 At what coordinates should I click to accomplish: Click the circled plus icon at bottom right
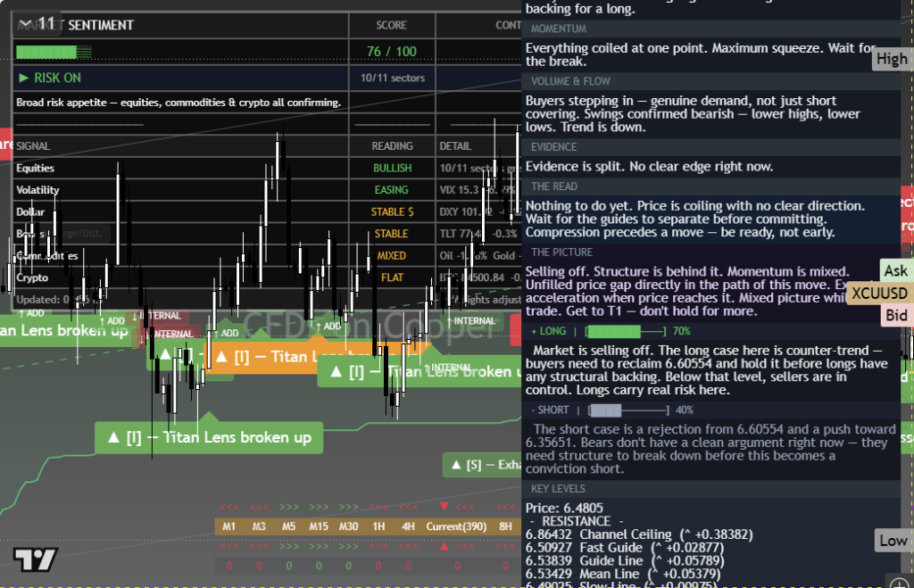point(899,583)
